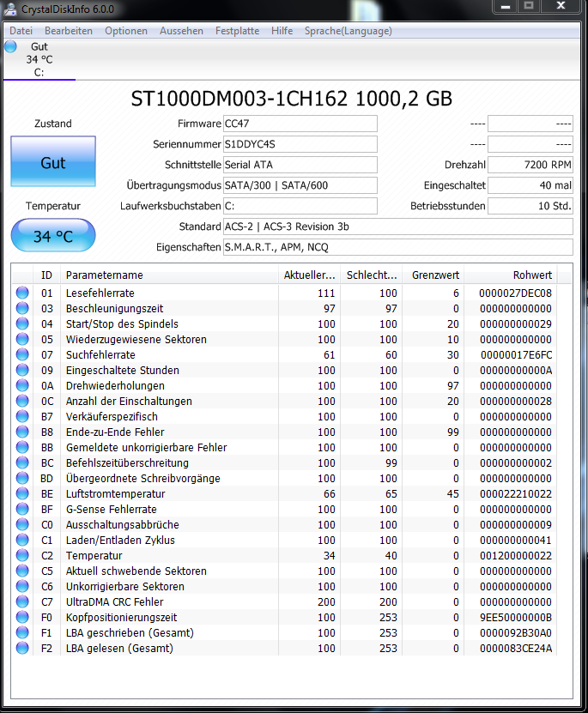Screen dimensions: 588x713
Task: Open the Festplatte menu
Action: (x=238, y=31)
